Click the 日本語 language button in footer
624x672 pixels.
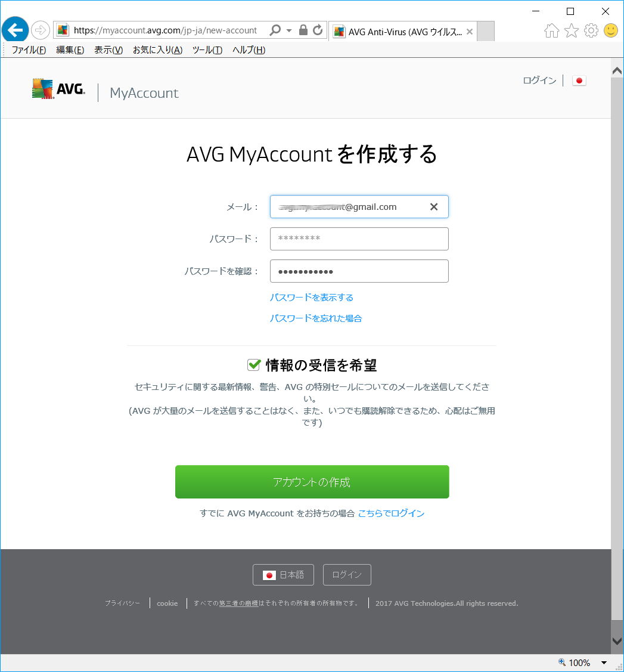283,575
